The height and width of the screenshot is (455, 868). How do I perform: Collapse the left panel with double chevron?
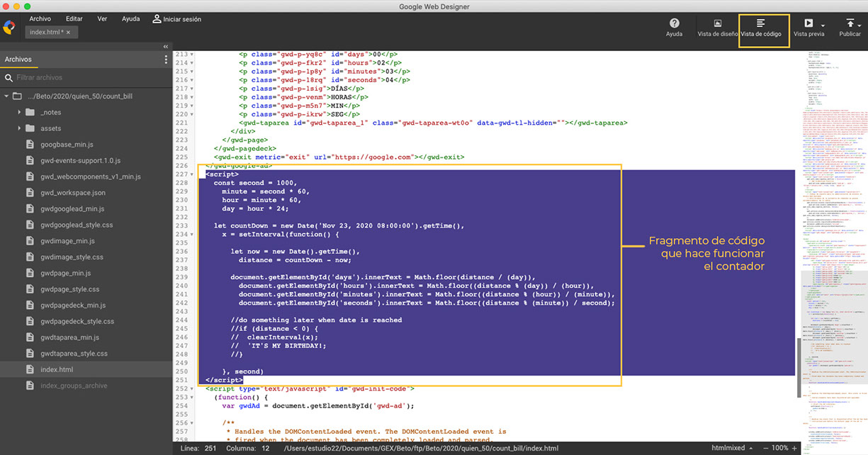pyautogui.click(x=166, y=47)
